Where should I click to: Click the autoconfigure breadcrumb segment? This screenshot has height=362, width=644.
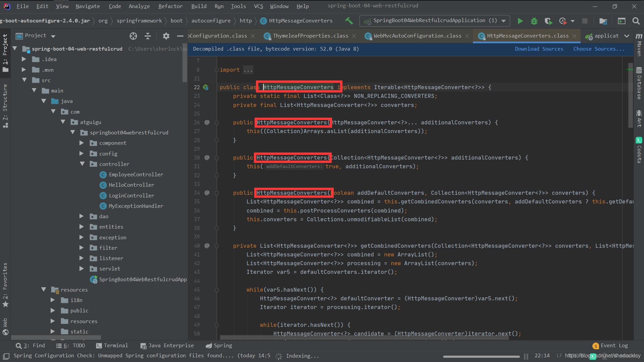click(x=211, y=21)
